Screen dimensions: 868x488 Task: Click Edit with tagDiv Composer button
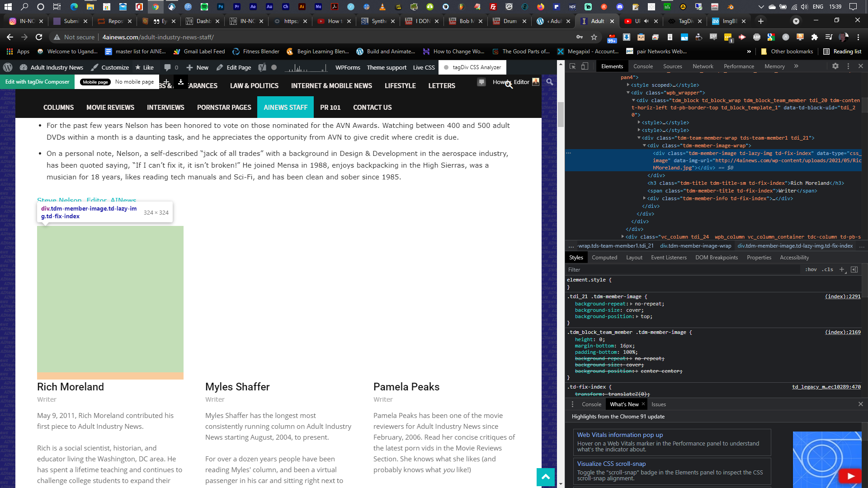(x=38, y=82)
